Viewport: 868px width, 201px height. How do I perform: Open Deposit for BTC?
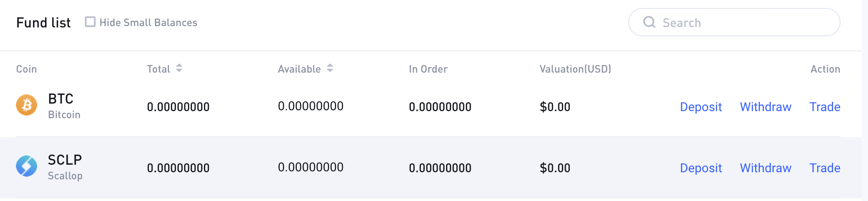point(701,107)
